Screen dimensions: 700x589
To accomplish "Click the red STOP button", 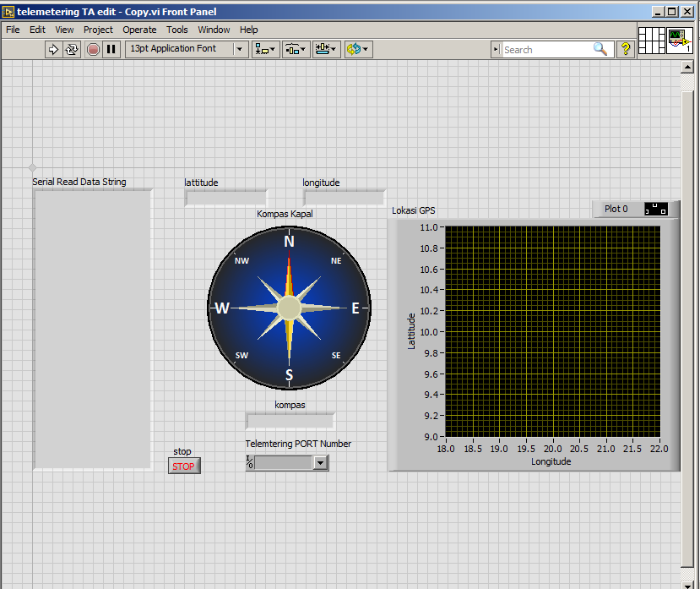I will (x=184, y=466).
